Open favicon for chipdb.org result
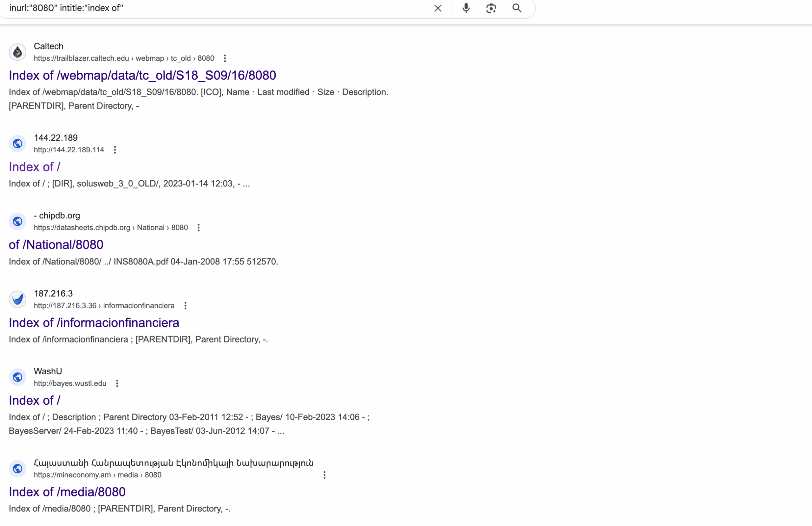The height and width of the screenshot is (526, 812). point(17,222)
